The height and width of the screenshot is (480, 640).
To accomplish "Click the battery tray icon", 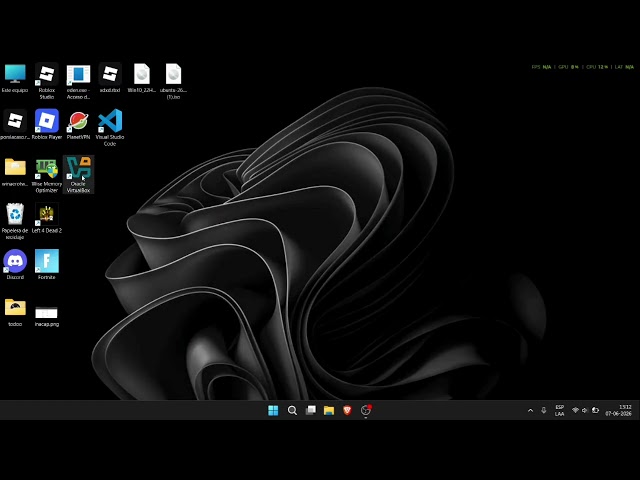I will click(596, 410).
